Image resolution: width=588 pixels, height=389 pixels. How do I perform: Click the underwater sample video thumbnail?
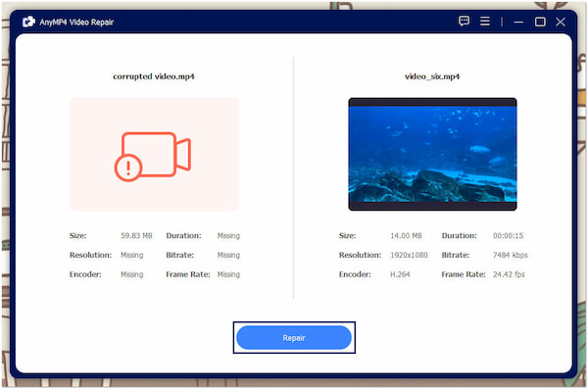coord(432,154)
